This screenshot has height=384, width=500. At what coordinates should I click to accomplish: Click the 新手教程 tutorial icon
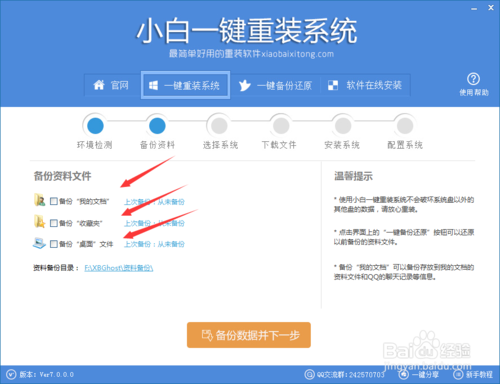458,375
